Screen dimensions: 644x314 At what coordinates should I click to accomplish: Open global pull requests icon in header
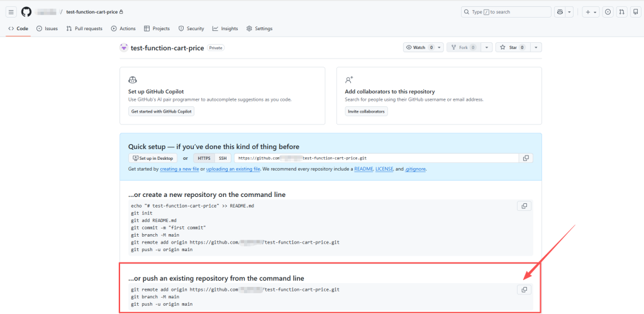(621, 12)
